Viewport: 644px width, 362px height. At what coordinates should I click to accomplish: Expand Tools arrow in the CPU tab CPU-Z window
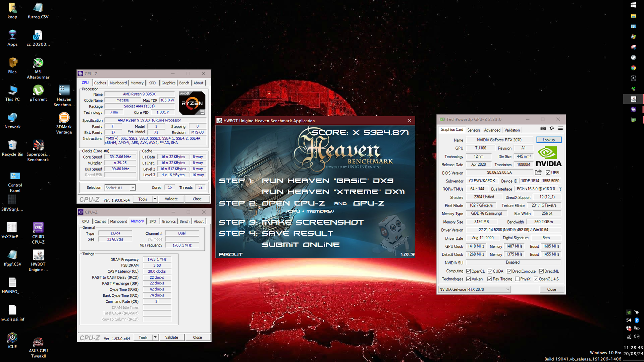point(155,199)
